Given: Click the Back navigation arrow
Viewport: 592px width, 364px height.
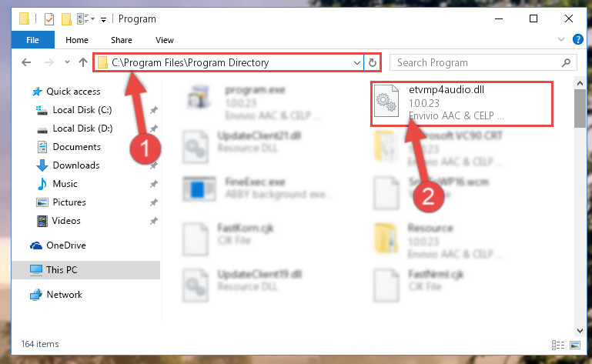Looking at the screenshot, I should click(26, 62).
